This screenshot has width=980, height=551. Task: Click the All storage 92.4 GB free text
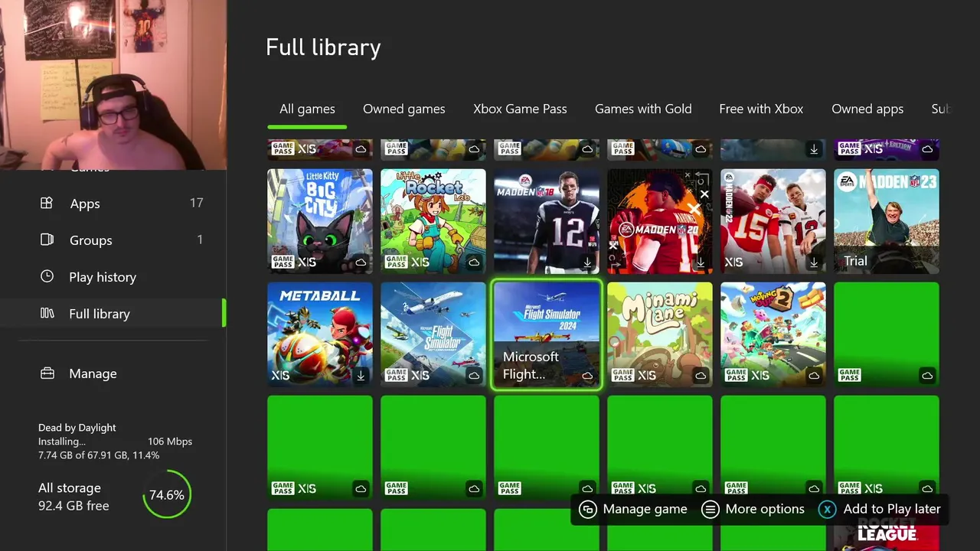73,497
